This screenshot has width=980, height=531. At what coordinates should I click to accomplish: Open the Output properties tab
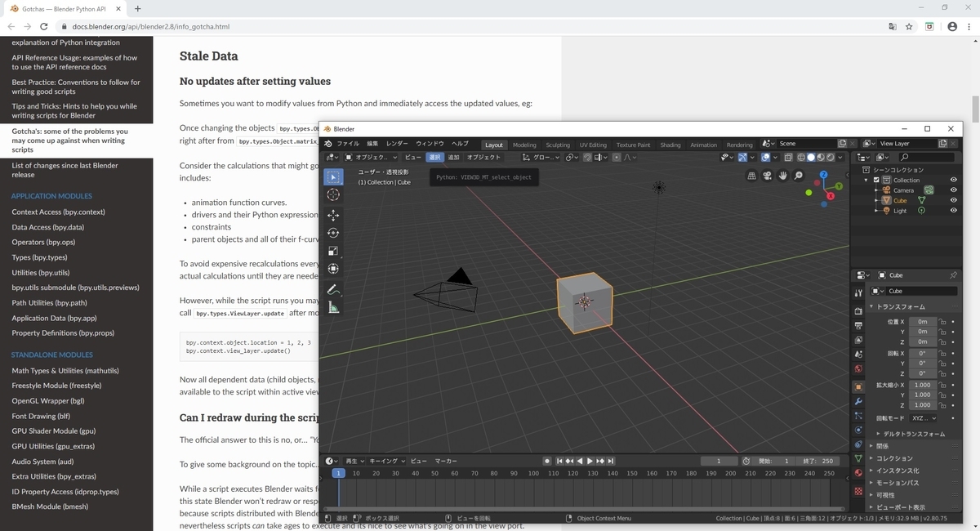[858, 326]
